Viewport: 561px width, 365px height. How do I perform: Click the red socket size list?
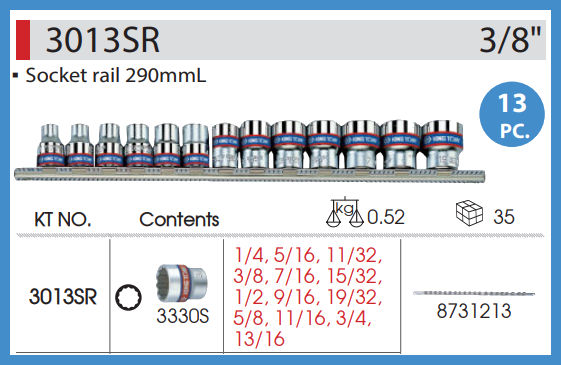308,297
